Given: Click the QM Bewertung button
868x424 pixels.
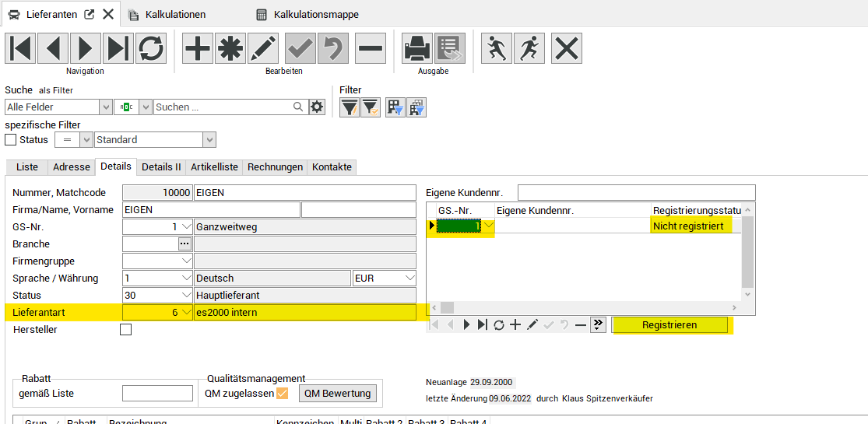Looking at the screenshot, I should (x=338, y=394).
